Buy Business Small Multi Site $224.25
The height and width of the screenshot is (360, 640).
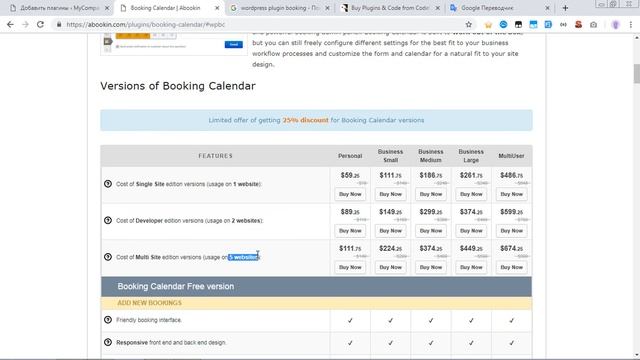pos(390,267)
